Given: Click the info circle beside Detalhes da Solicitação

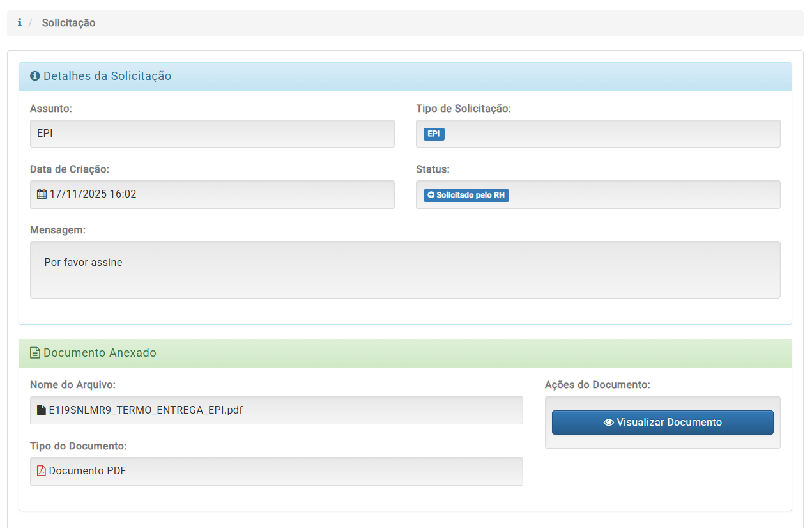Looking at the screenshot, I should pos(35,76).
